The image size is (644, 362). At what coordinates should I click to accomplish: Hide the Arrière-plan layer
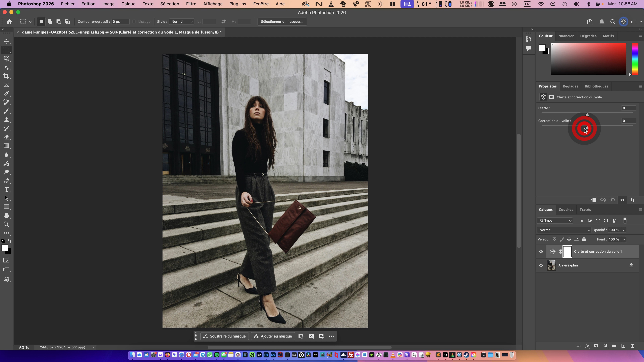[541, 265]
